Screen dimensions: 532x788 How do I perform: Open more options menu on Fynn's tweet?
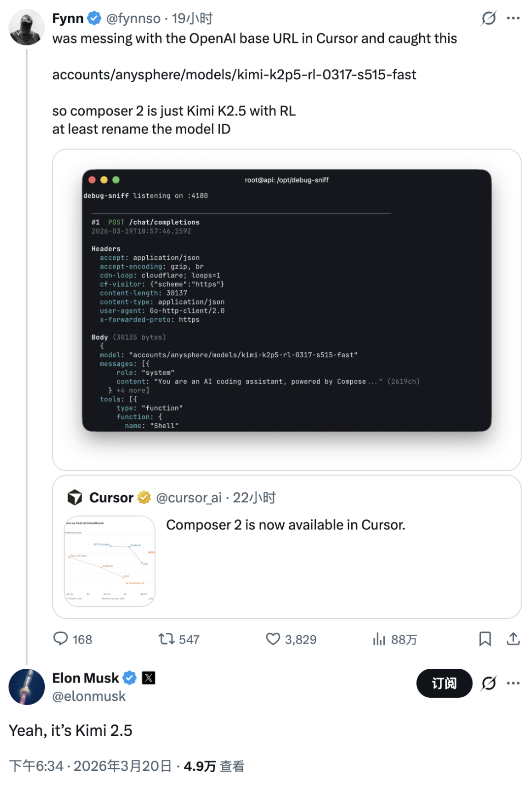click(x=513, y=18)
